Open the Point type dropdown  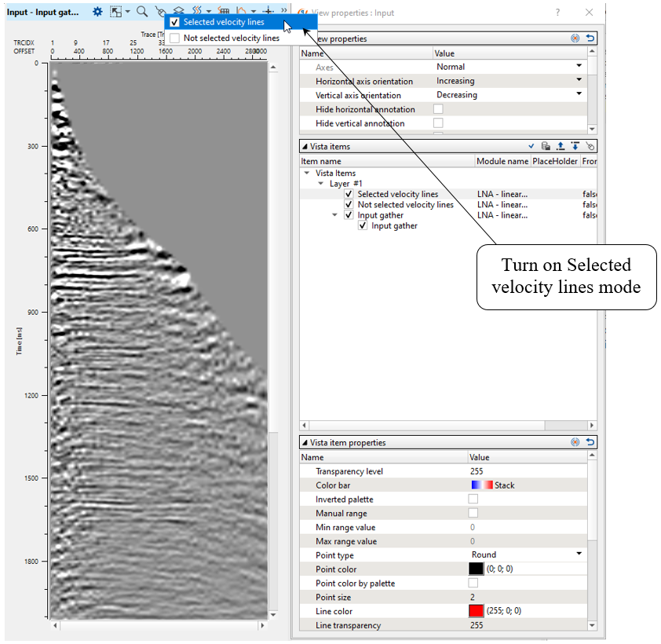(x=579, y=554)
